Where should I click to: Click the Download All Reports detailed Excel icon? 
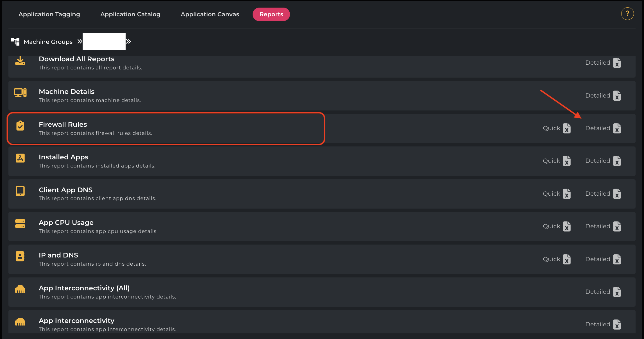[x=617, y=63]
